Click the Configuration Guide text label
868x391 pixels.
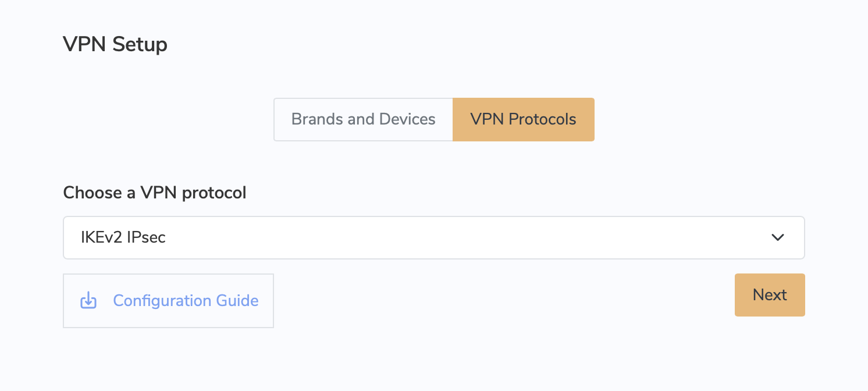[x=186, y=301]
